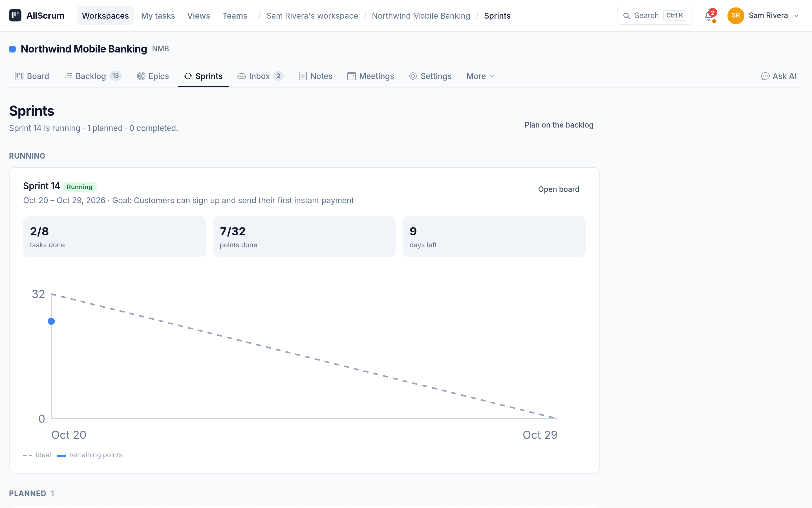Open Northwind Mobile Banking breadcrumb
Screen dimensions: 812x508
pos(421,16)
